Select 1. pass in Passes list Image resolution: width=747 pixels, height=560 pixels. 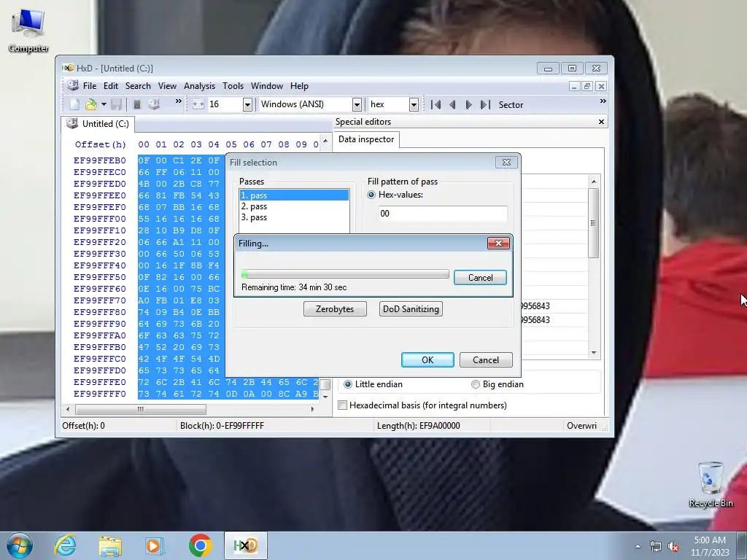tap(294, 195)
